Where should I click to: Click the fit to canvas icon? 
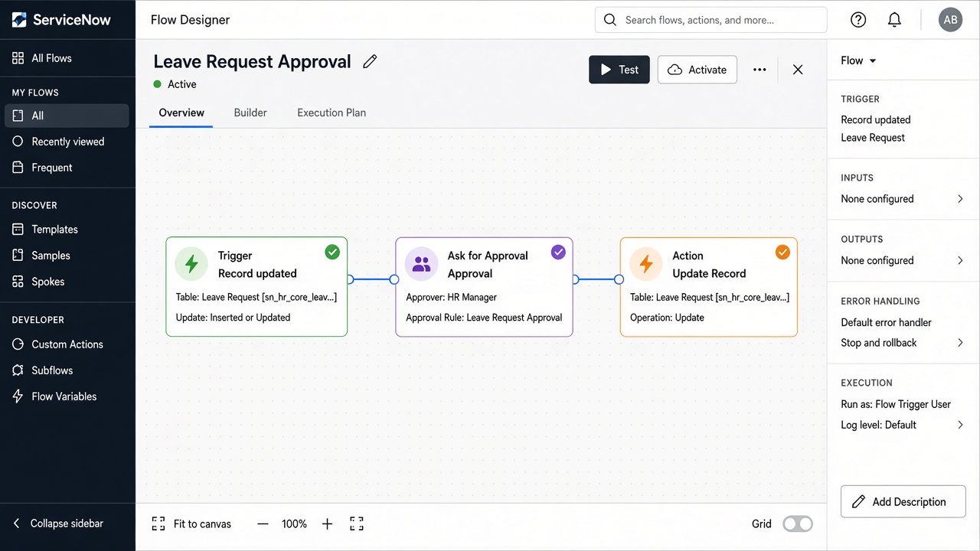(x=158, y=523)
